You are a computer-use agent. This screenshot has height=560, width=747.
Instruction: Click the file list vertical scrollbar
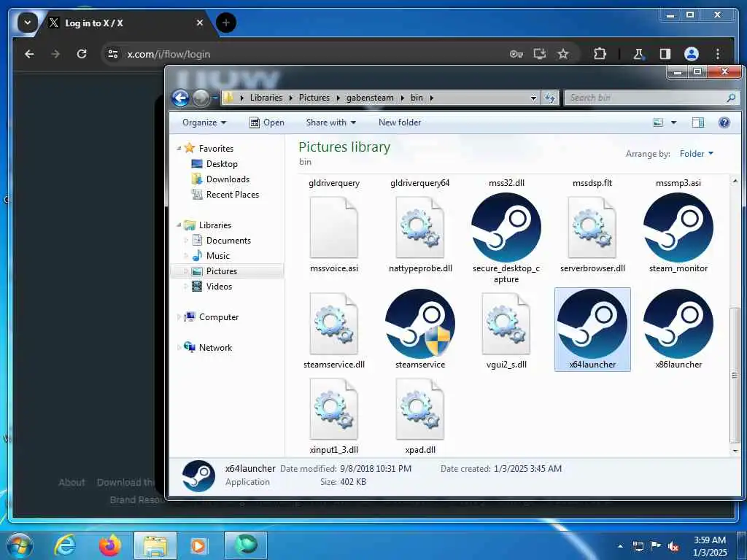pos(734,375)
